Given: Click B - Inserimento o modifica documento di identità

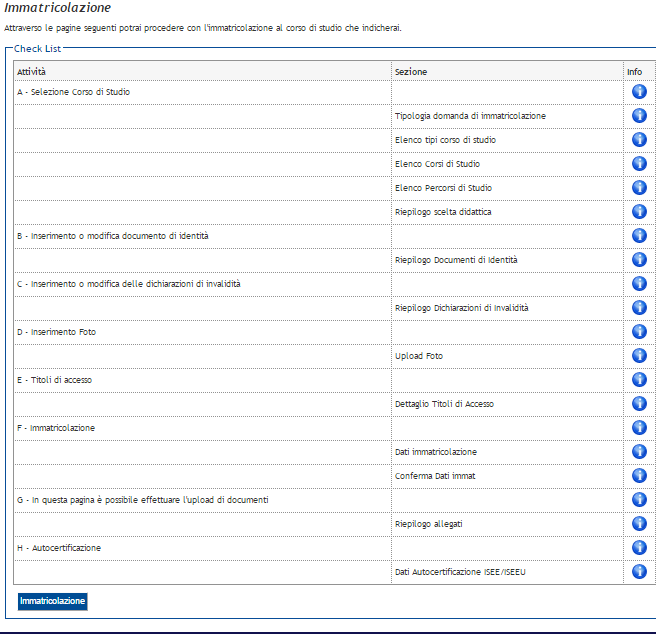Looking at the screenshot, I should pos(113,236).
